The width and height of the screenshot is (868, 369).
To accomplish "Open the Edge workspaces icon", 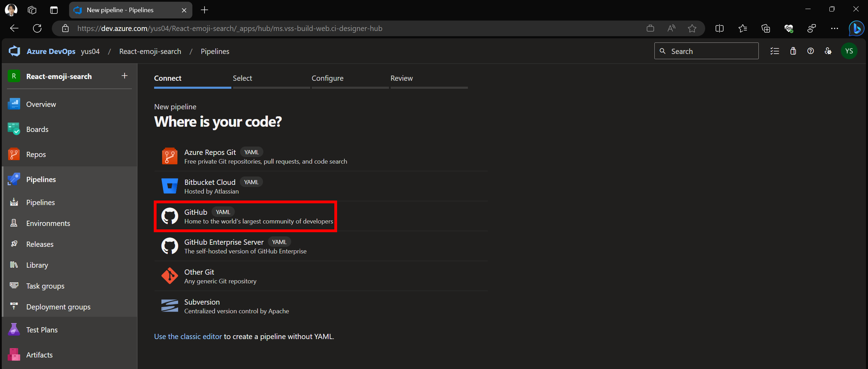I will (x=32, y=10).
